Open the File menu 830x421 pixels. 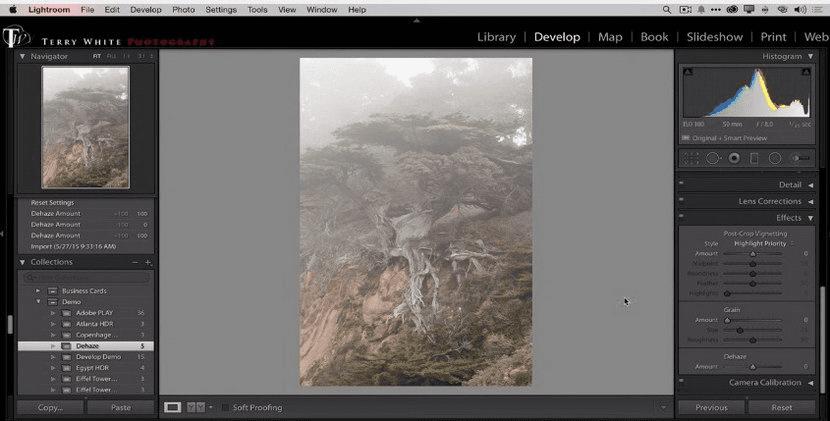(87, 10)
